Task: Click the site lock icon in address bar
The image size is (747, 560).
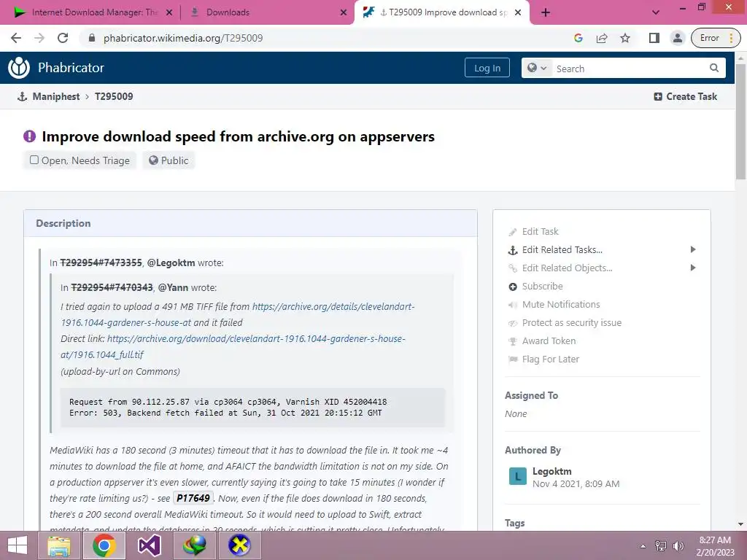Action: (92, 38)
